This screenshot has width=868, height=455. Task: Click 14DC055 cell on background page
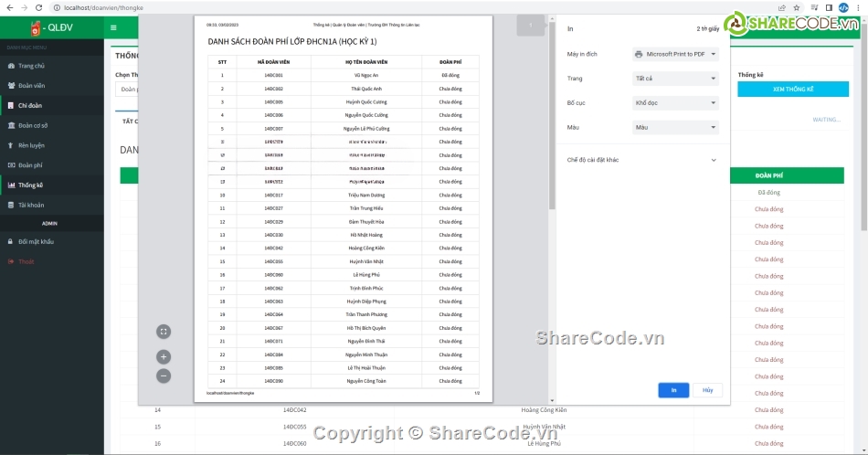[x=294, y=427]
